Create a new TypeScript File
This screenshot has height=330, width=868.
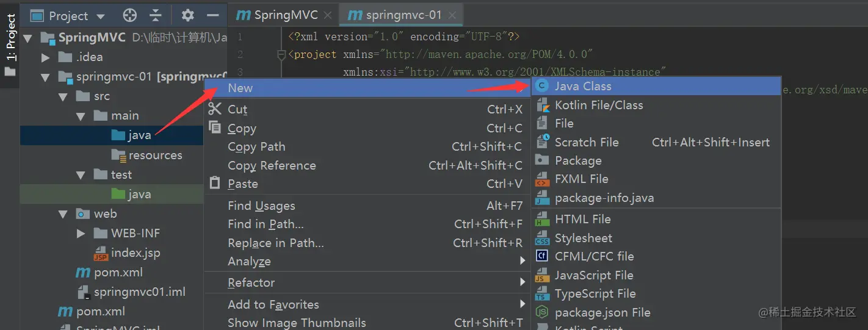[656, 293]
